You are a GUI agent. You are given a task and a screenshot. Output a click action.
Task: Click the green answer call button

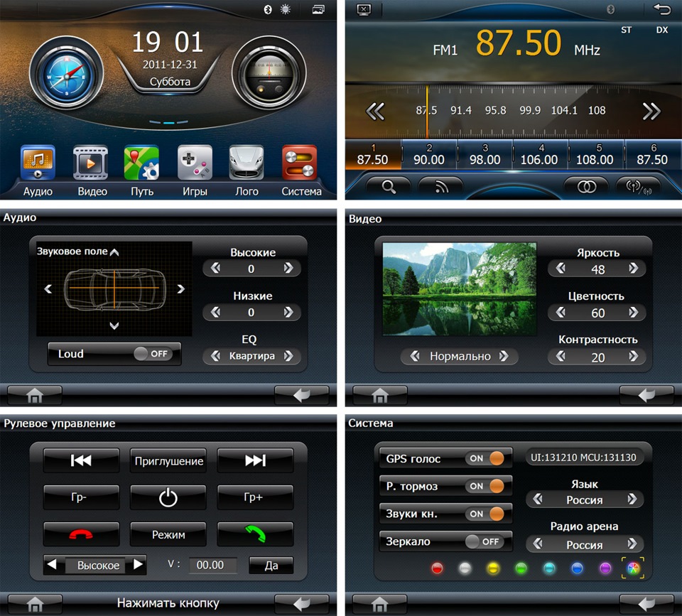pos(255,534)
